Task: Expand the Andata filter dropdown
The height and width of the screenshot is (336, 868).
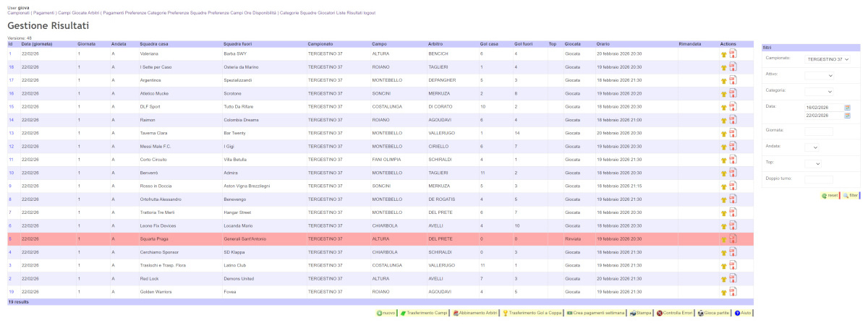Action: click(x=812, y=147)
